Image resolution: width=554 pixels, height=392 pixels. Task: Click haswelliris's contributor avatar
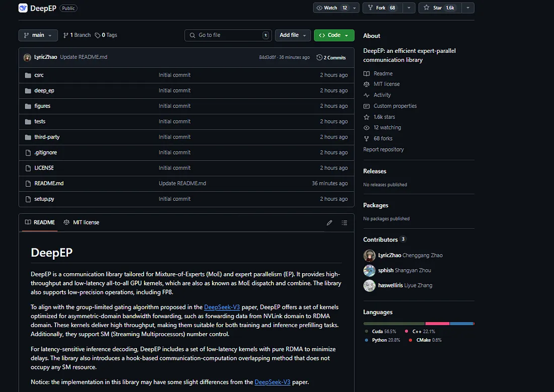coord(369,286)
